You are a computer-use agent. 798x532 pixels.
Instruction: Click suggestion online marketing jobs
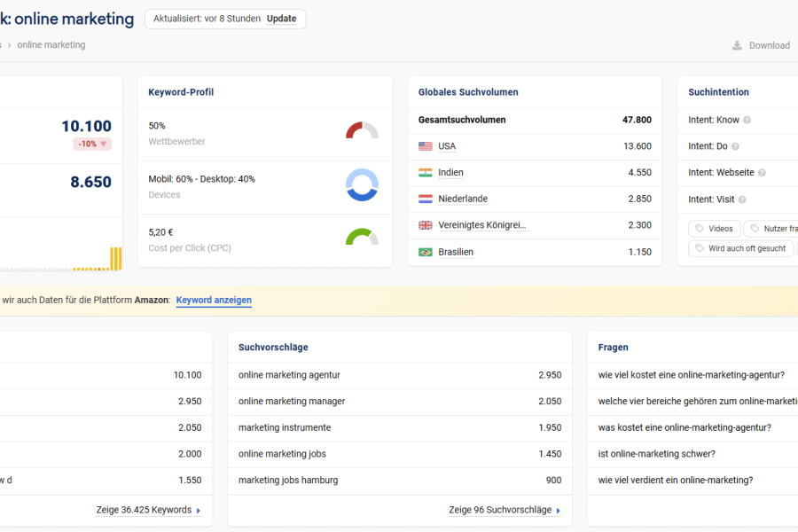tap(282, 454)
